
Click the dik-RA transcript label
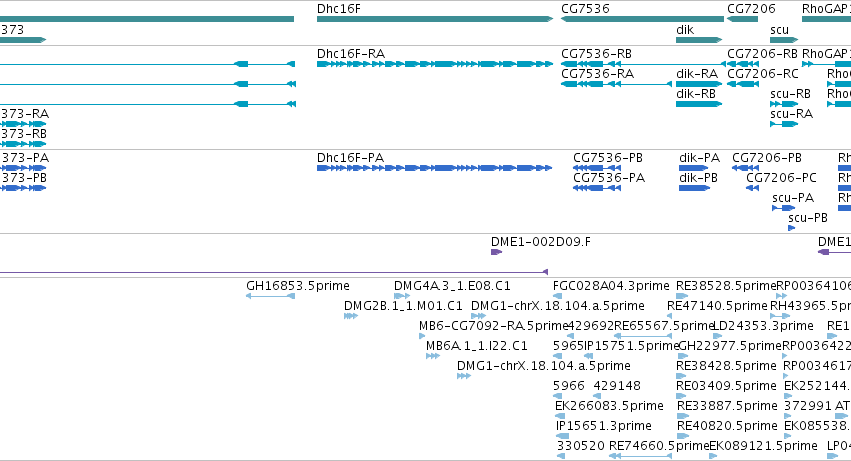pos(697,74)
